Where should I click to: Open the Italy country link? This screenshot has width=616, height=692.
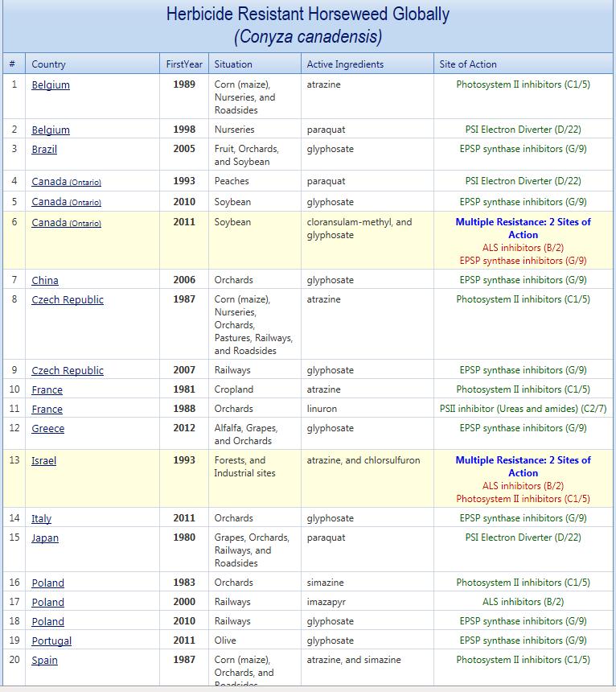pyautogui.click(x=41, y=518)
